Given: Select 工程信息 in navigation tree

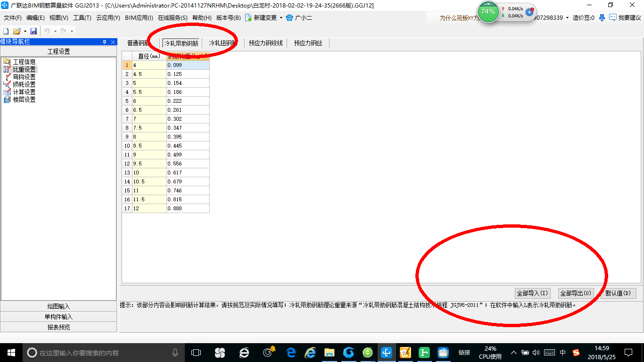Looking at the screenshot, I should pos(24,62).
